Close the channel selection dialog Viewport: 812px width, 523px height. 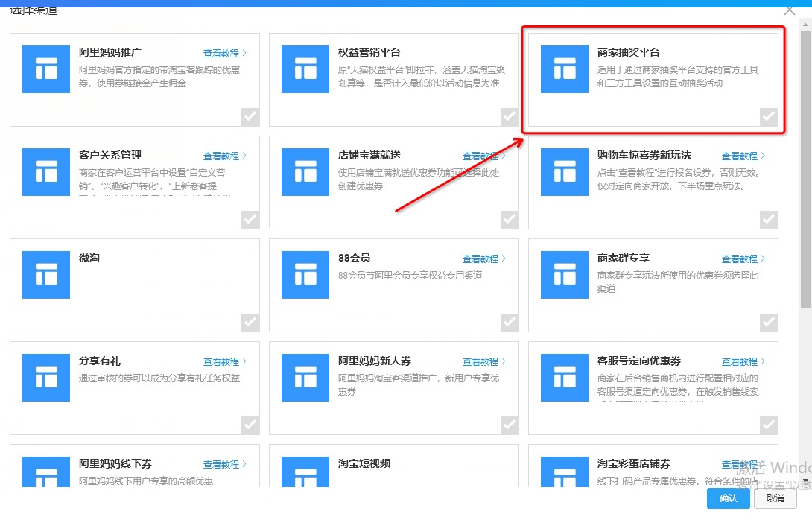(789, 10)
